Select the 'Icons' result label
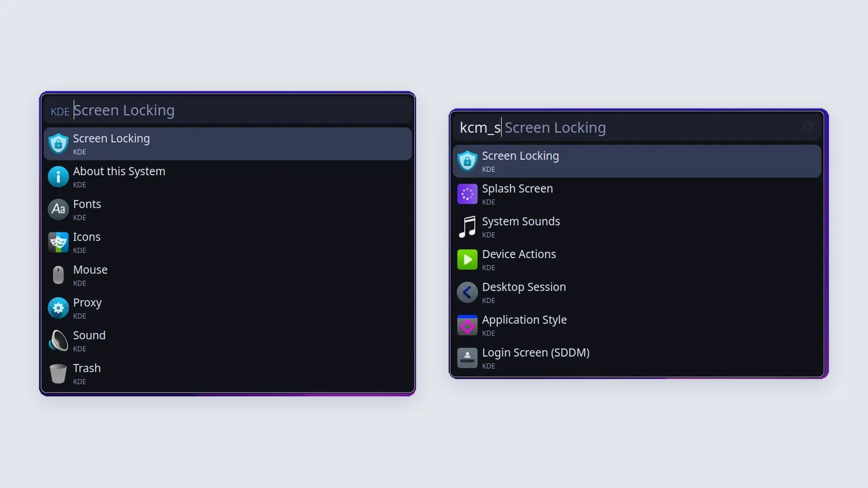The width and height of the screenshot is (868, 488). click(x=87, y=237)
